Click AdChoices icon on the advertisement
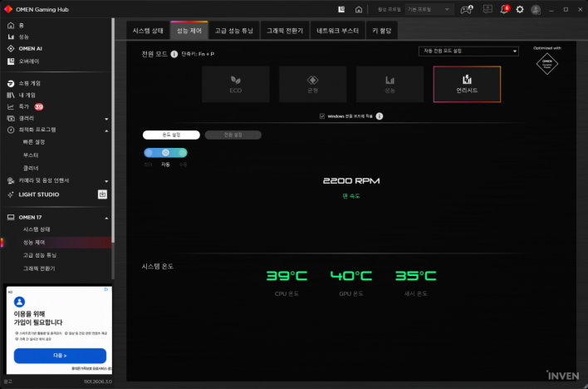 coord(106,289)
